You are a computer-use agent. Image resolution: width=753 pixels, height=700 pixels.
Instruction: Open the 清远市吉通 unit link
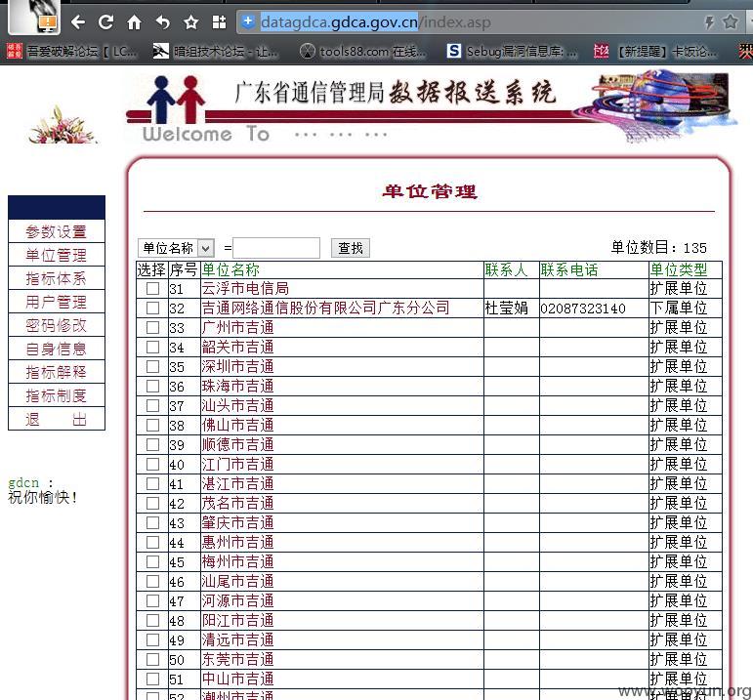pyautogui.click(x=237, y=640)
